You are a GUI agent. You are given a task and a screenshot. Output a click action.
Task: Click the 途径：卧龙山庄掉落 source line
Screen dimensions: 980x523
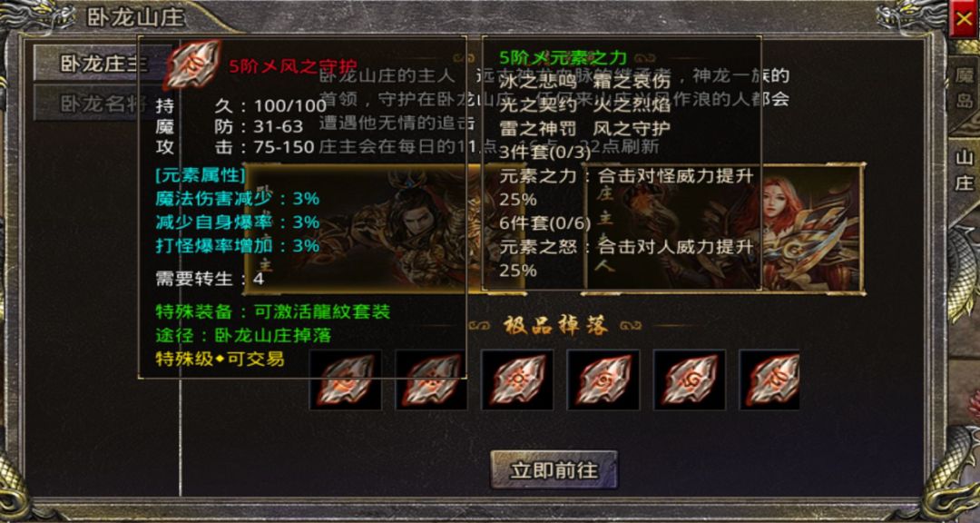click(x=243, y=335)
